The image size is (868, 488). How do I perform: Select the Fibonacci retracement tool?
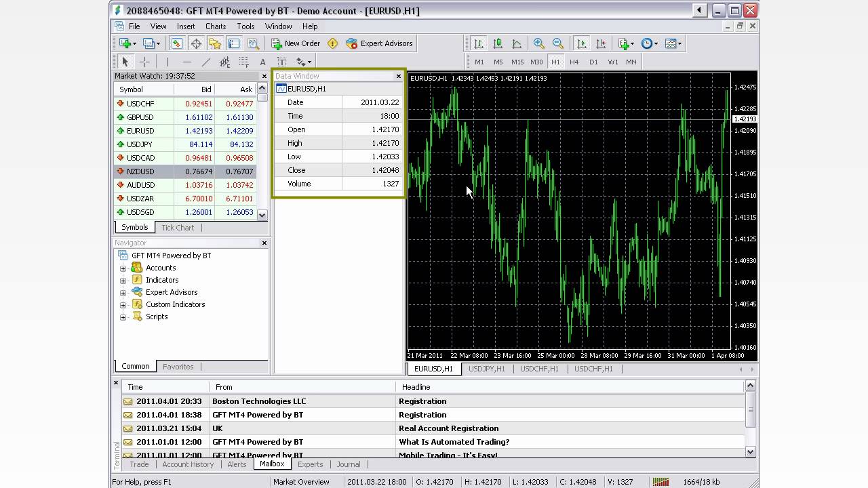coord(243,62)
